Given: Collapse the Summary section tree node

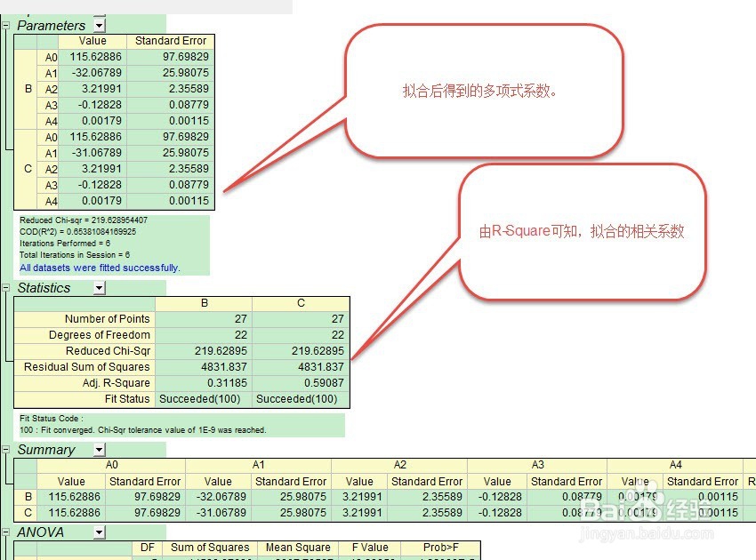Looking at the screenshot, I should (x=6, y=450).
